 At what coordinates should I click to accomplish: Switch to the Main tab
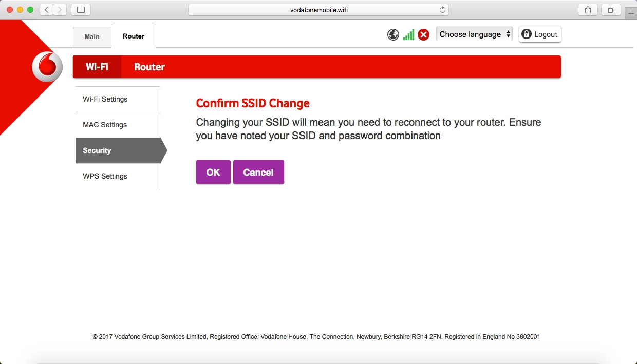tap(92, 36)
